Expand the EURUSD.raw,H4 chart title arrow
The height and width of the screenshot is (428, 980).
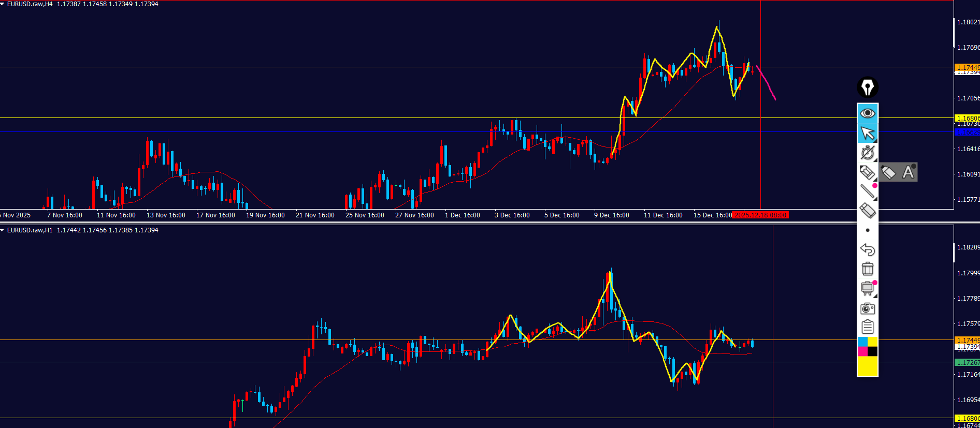point(3,4)
